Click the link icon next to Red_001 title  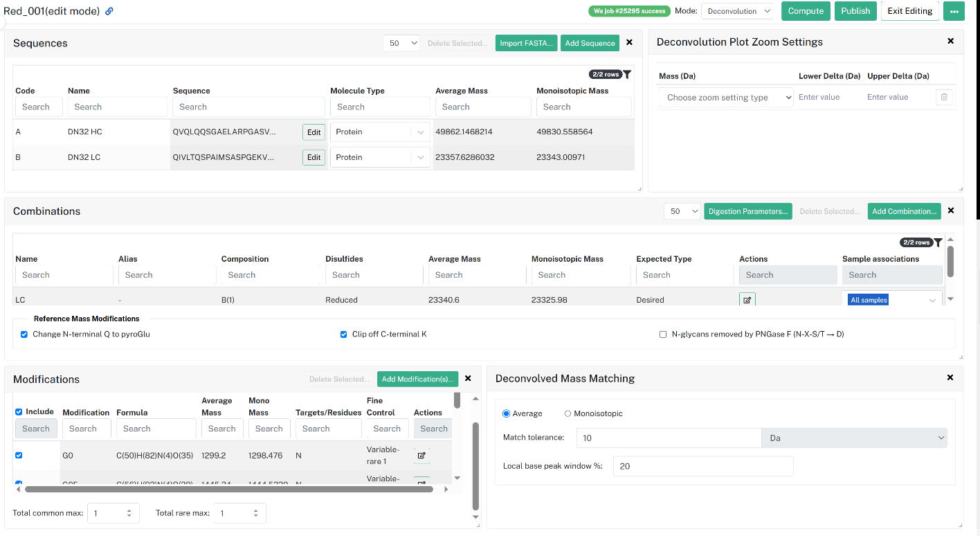109,11
